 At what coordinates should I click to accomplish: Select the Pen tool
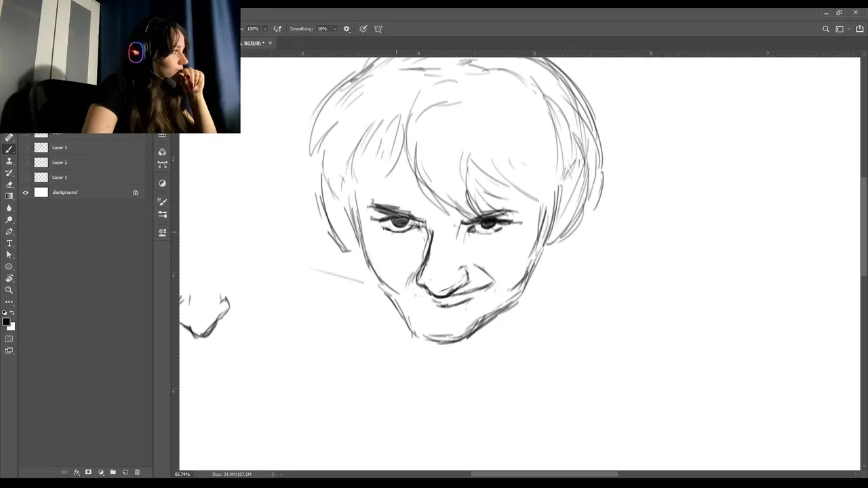click(9, 232)
